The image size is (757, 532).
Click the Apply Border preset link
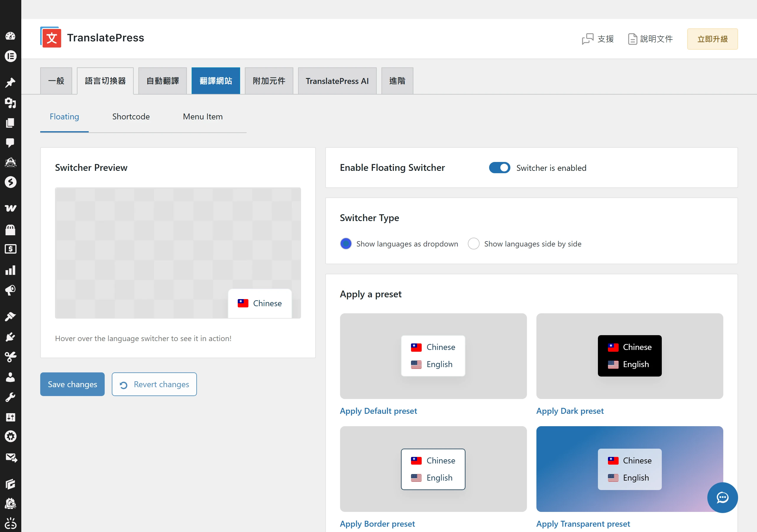coord(377,524)
